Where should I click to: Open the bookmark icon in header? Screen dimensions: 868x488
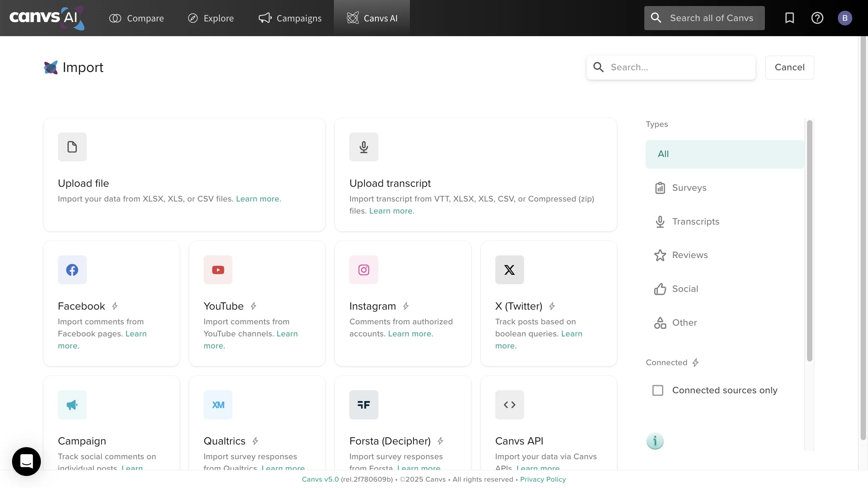pyautogui.click(x=790, y=18)
